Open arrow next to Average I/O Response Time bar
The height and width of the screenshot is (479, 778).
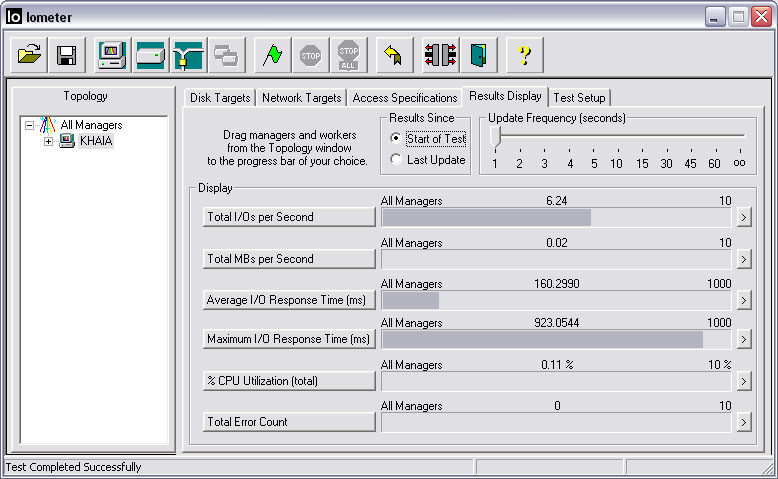743,300
